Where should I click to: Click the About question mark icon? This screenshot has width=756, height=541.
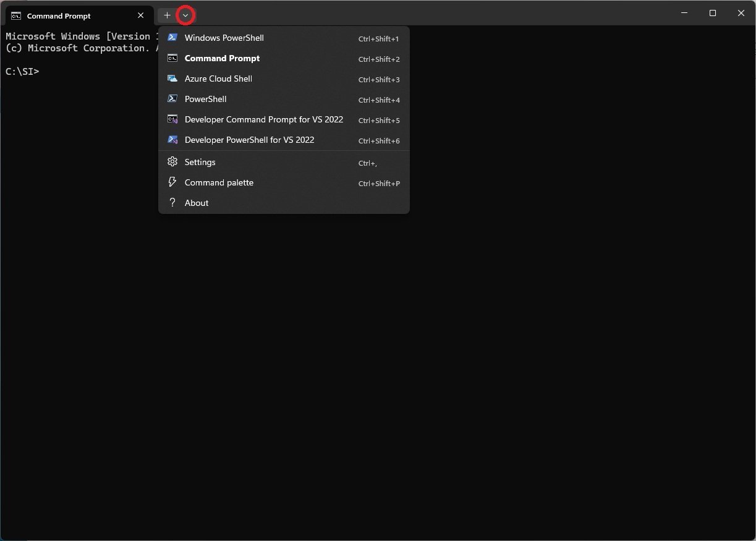(x=172, y=203)
